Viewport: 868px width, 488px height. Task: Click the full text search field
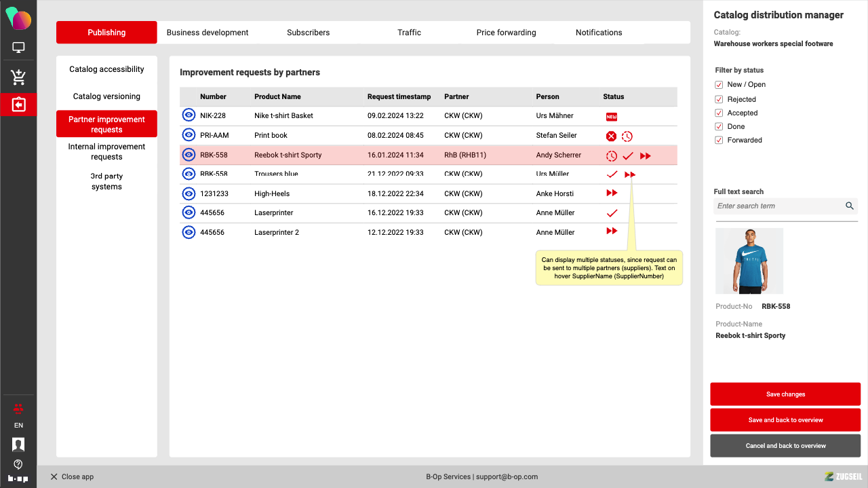tap(778, 206)
